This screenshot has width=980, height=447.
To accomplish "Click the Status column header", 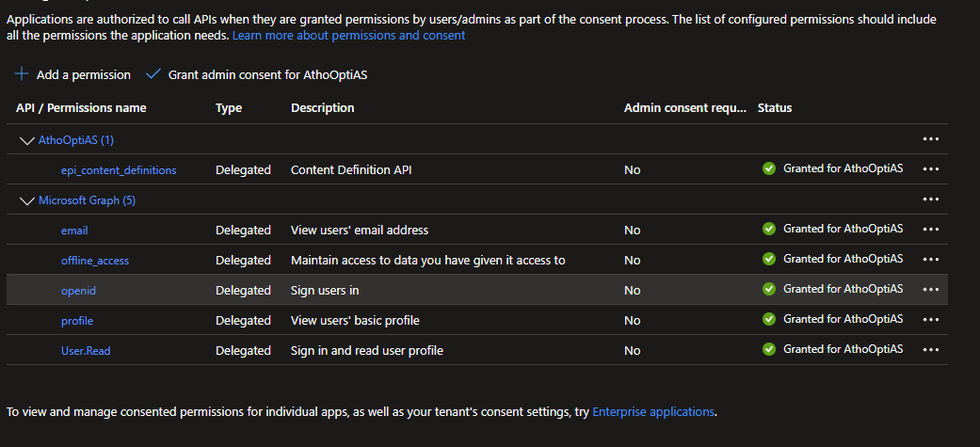I will tap(775, 107).
